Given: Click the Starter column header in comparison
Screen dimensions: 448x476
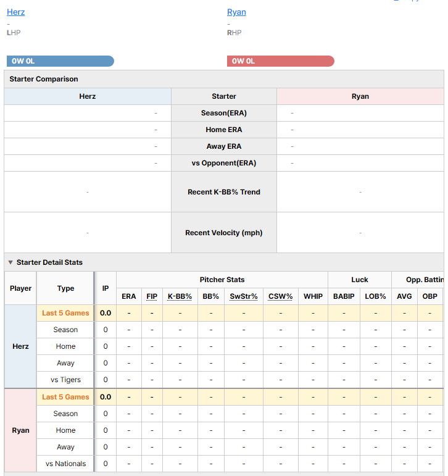Looking at the screenshot, I should click(x=224, y=96).
